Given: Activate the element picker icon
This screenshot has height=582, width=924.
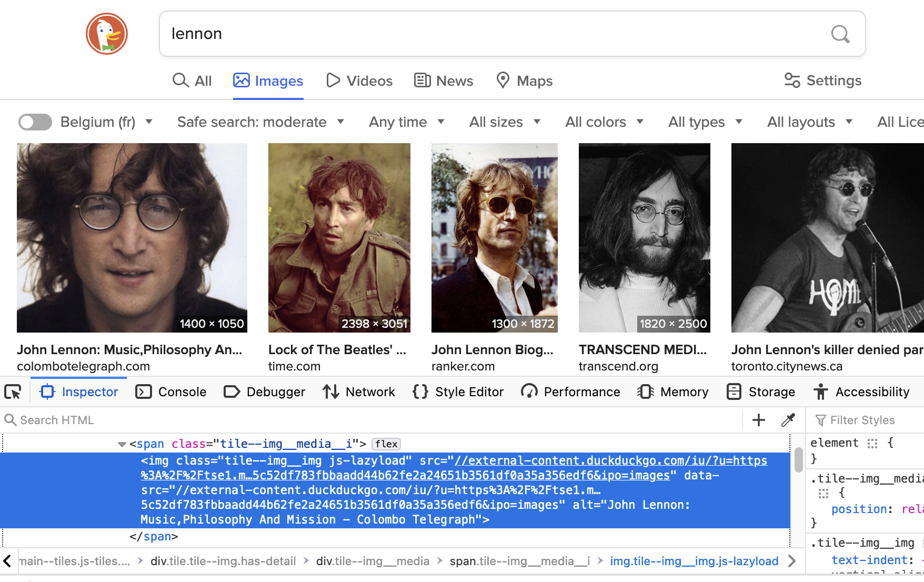Looking at the screenshot, I should (x=13, y=392).
